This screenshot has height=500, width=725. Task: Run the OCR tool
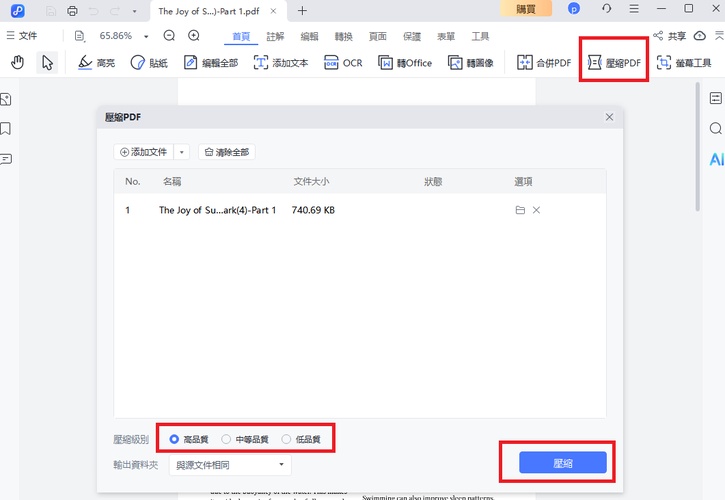coord(343,62)
